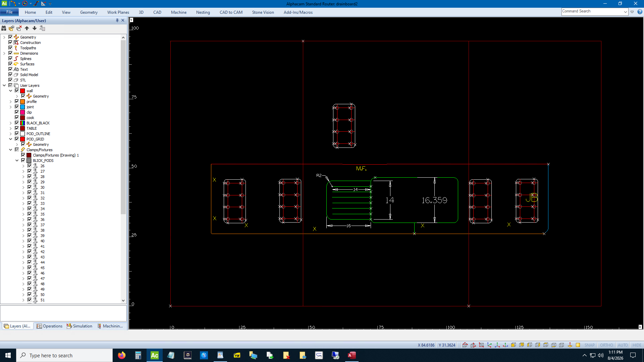
Task: Open the Machine ribbon tab
Action: 179,12
